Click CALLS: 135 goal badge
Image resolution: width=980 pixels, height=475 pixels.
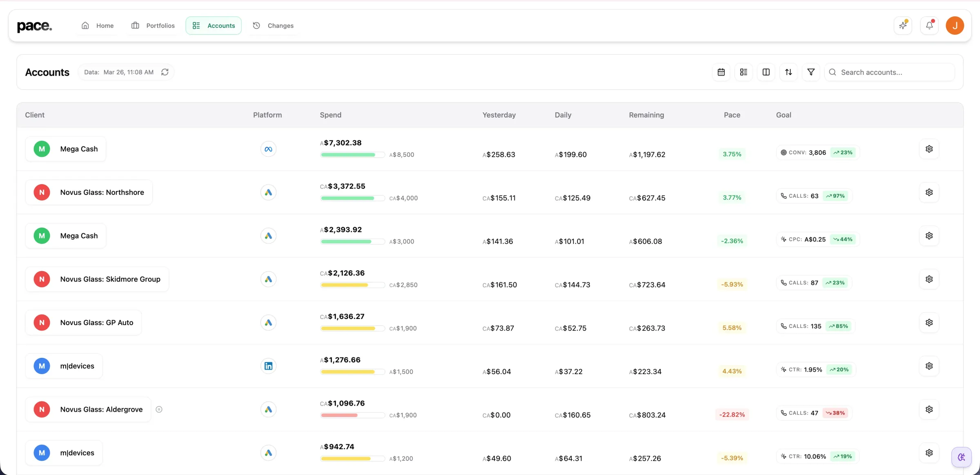coord(815,326)
